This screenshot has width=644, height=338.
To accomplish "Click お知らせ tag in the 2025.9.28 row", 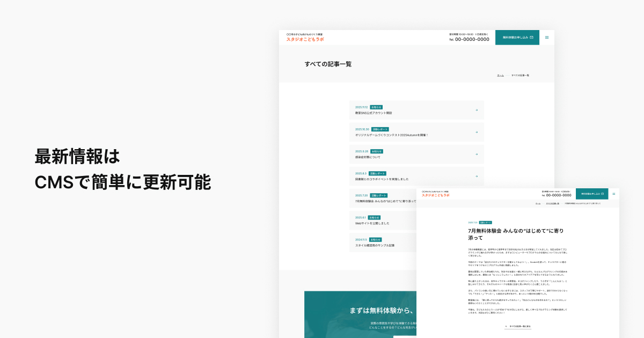I will click(376, 151).
